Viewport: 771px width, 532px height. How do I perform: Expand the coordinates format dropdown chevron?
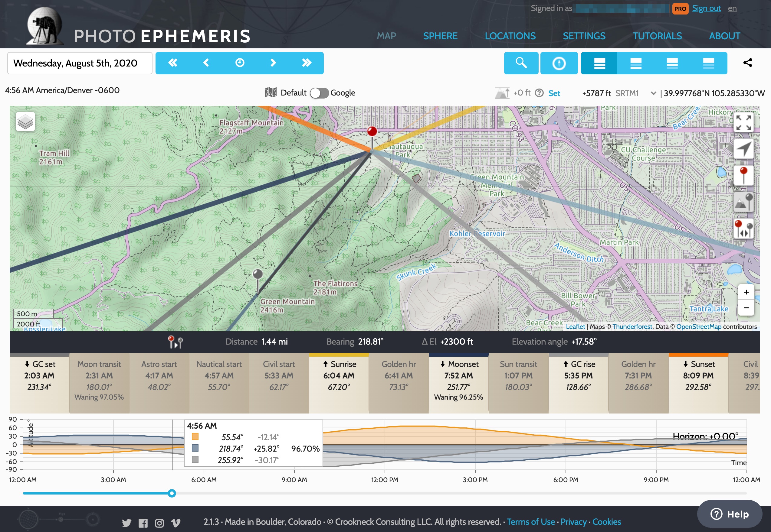(x=653, y=93)
